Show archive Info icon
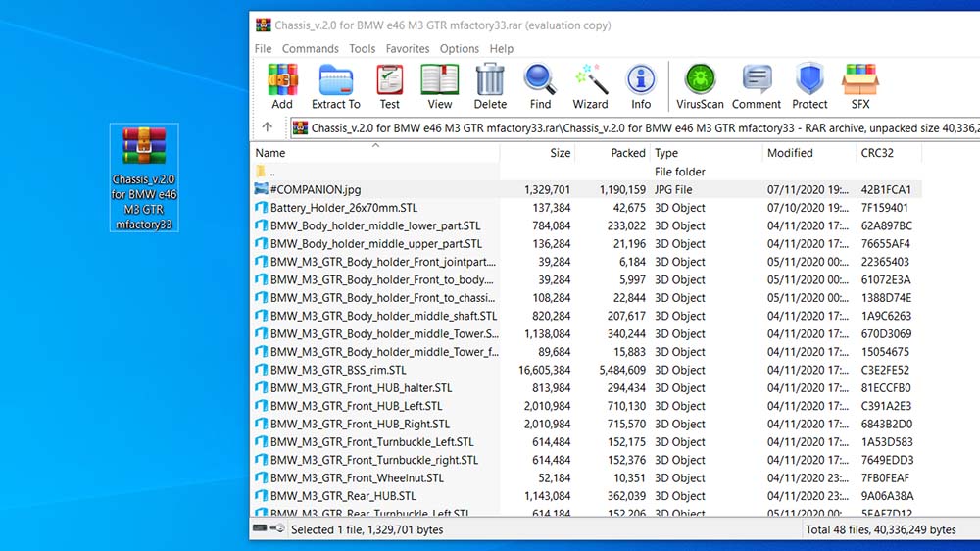The width and height of the screenshot is (980, 551). pyautogui.click(x=641, y=86)
